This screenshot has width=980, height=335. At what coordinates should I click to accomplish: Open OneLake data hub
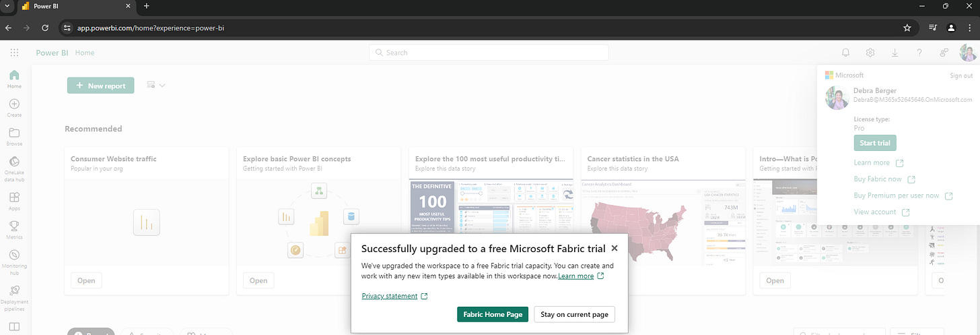pos(14,170)
